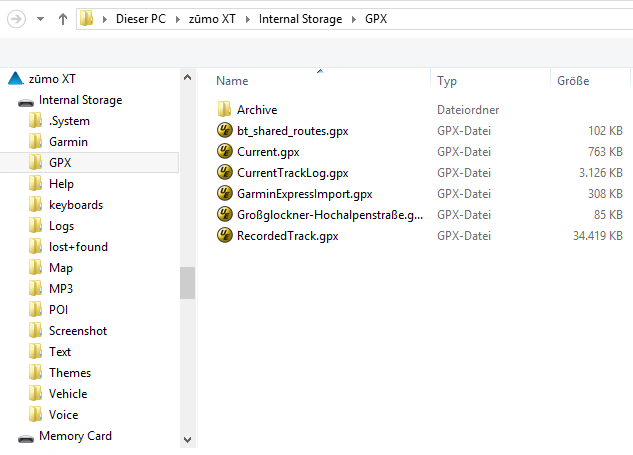Select the Garmin folder in navigation tree
633x455 pixels.
pos(68,142)
